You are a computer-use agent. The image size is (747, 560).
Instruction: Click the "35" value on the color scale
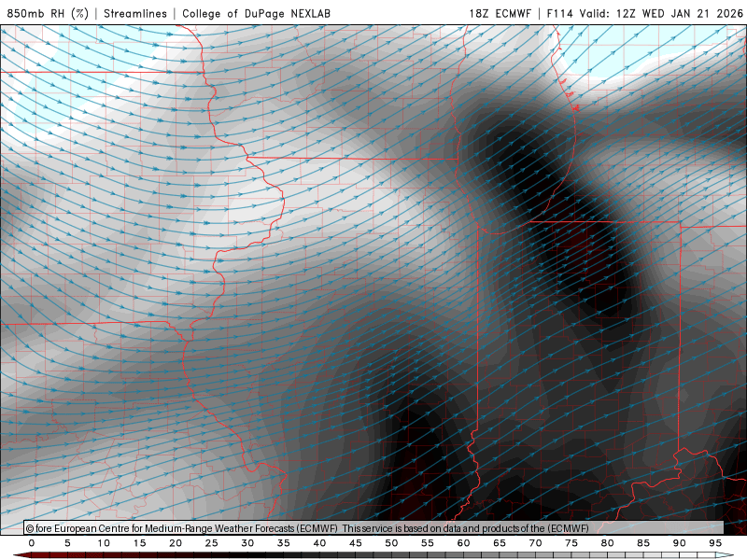284,543
